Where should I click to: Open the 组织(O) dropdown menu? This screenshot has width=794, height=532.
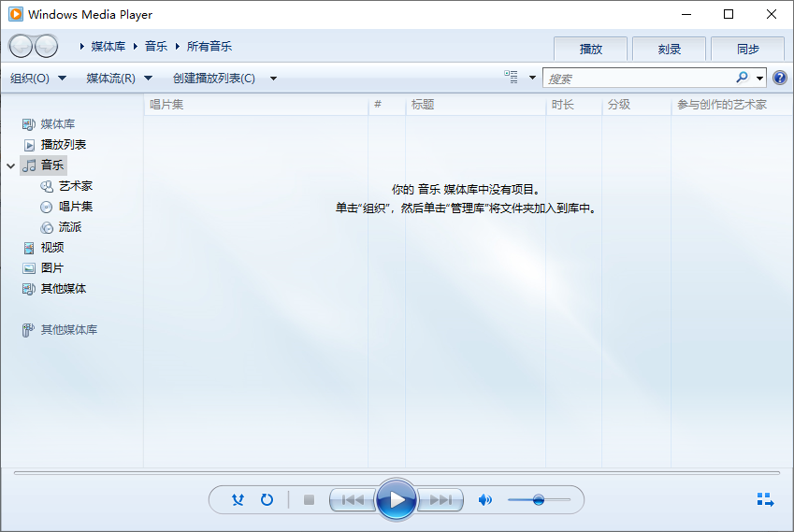click(38, 79)
